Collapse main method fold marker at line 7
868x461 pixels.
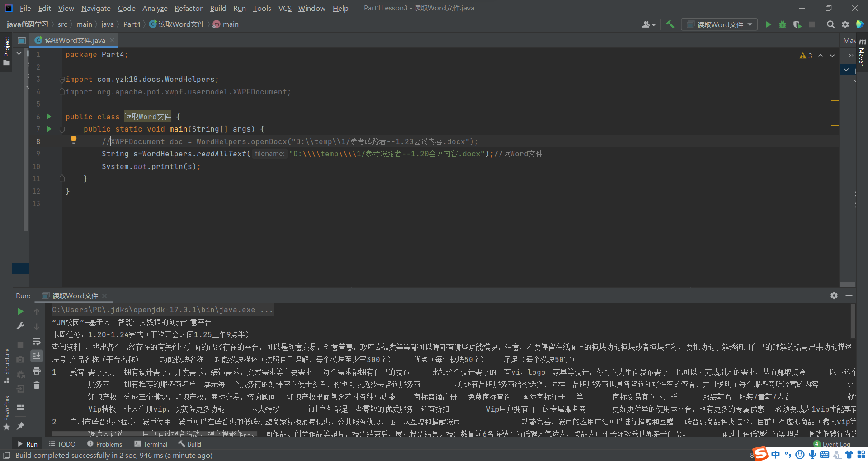click(62, 129)
